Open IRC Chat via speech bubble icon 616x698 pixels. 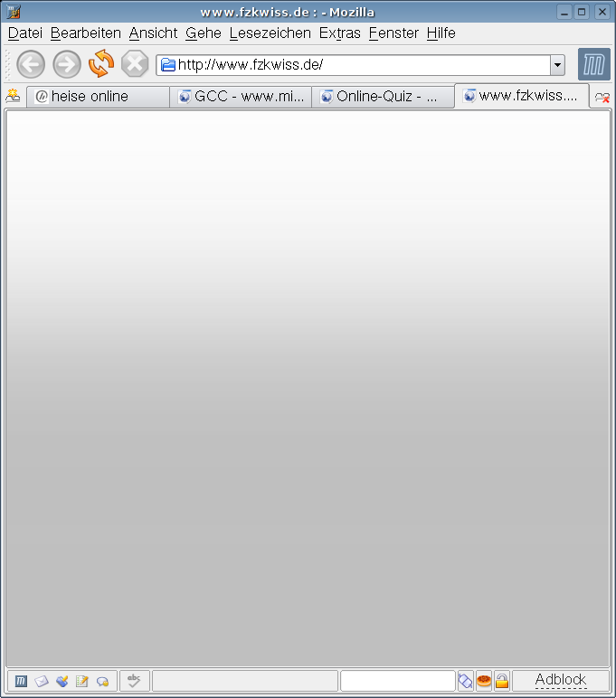pos(103,682)
